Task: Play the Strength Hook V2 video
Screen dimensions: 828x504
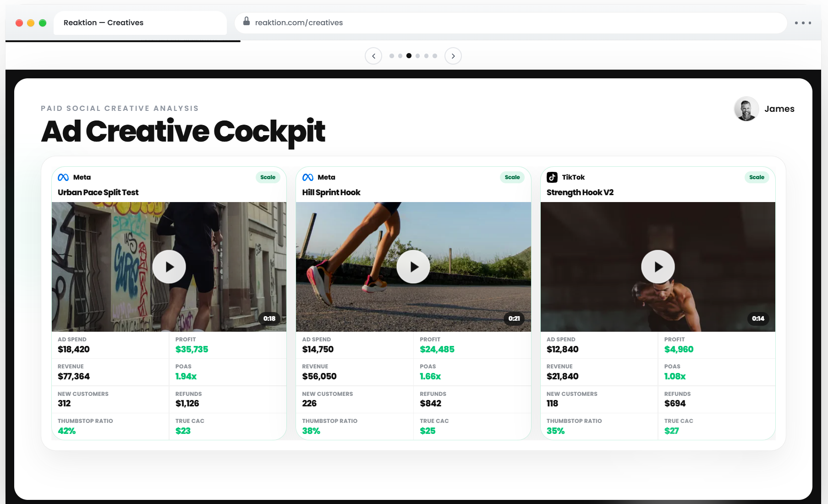Action: [x=658, y=267]
